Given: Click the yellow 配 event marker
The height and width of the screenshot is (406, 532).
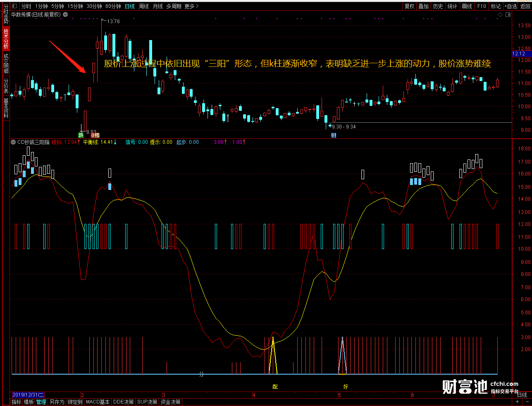Looking at the screenshot, I should 275,387.
